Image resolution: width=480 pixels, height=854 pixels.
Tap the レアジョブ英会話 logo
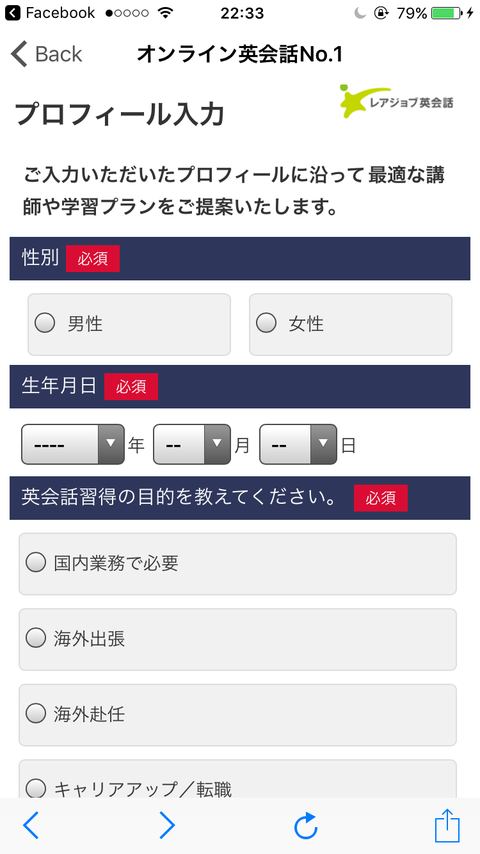[x=396, y=101]
